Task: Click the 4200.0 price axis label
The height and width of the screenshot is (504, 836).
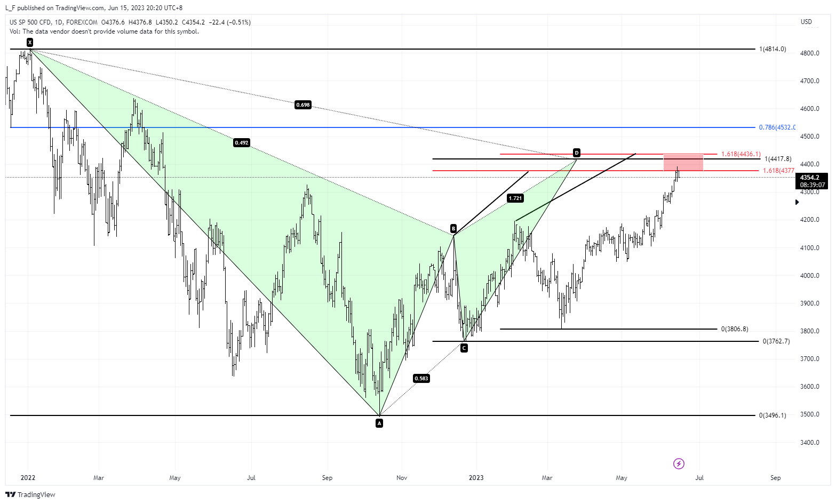Action: coord(810,220)
